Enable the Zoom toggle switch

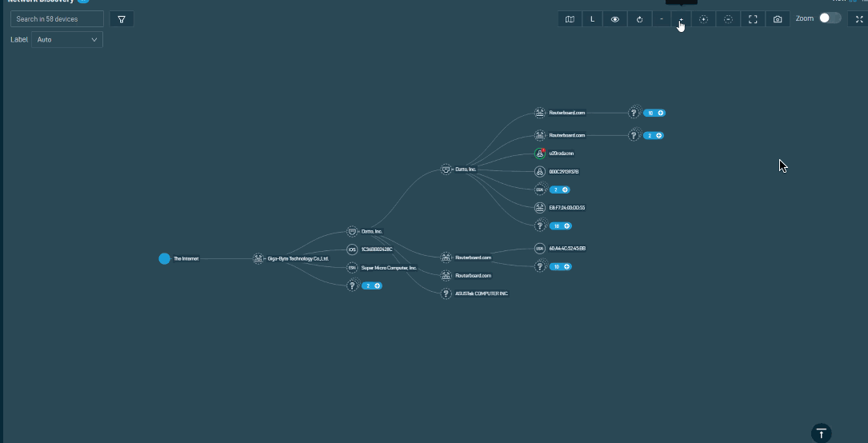coord(830,18)
